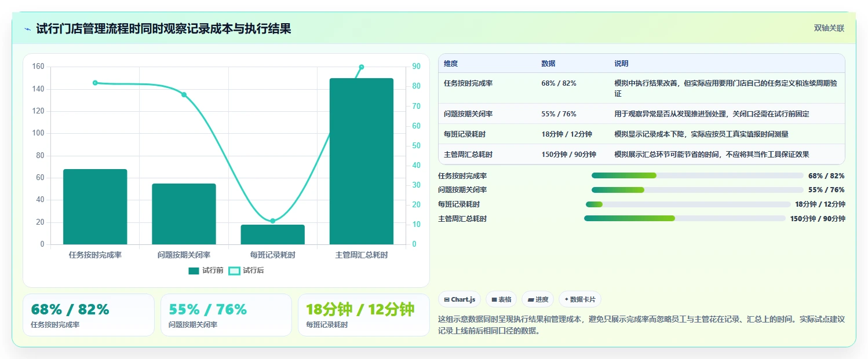Toggle the 试行后 legend item

(x=246, y=270)
